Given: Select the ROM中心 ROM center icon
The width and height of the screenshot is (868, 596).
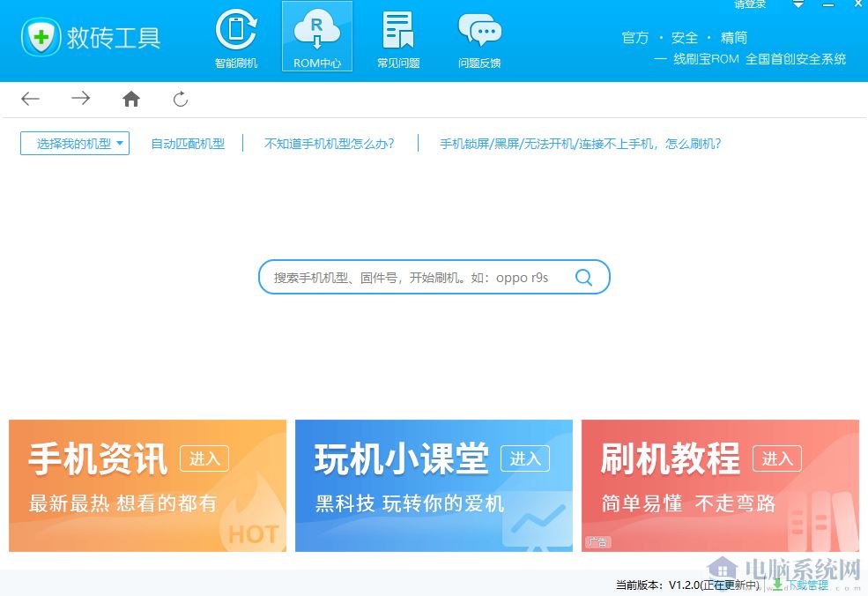Looking at the screenshot, I should click(316, 35).
